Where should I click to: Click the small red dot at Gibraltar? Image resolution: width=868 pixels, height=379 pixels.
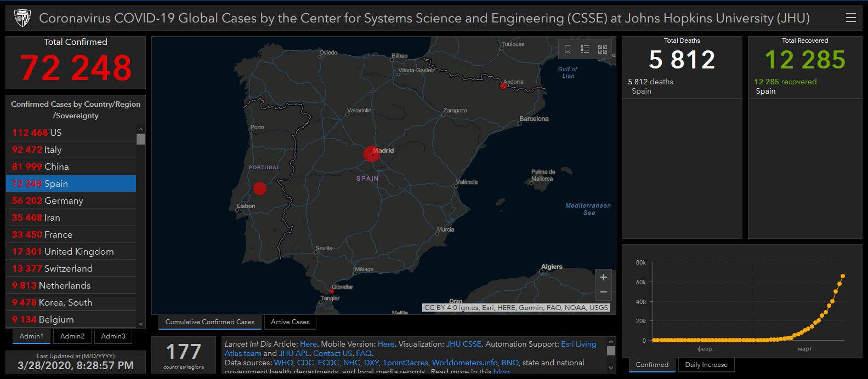[x=332, y=291]
